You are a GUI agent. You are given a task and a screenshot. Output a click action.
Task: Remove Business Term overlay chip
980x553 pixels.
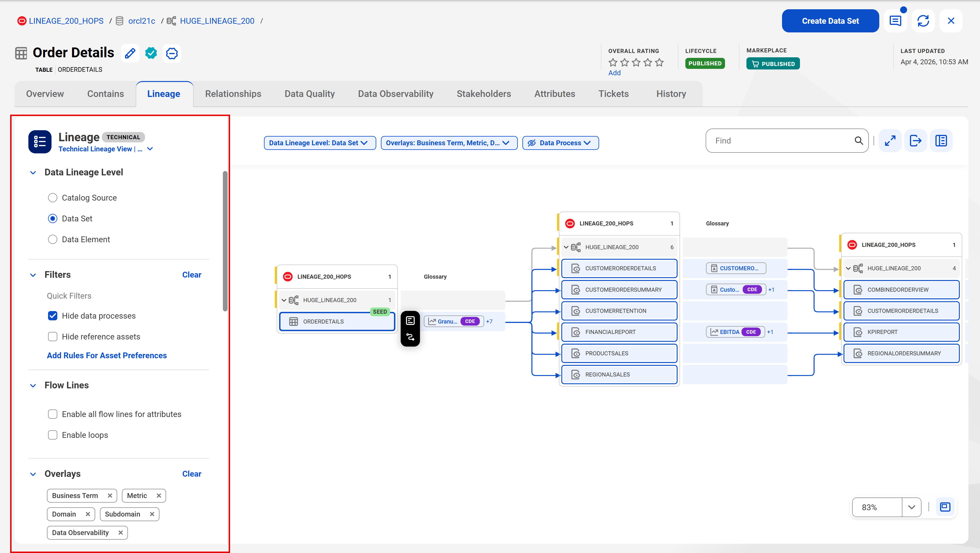click(110, 496)
